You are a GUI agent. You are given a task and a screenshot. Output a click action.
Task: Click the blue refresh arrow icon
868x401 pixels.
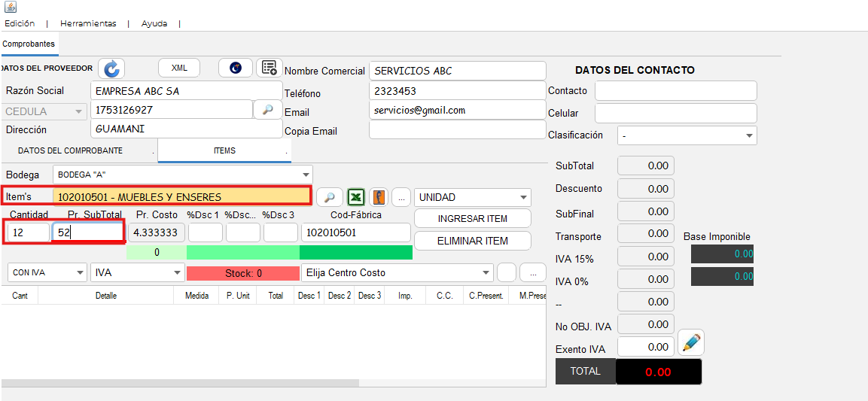click(111, 68)
